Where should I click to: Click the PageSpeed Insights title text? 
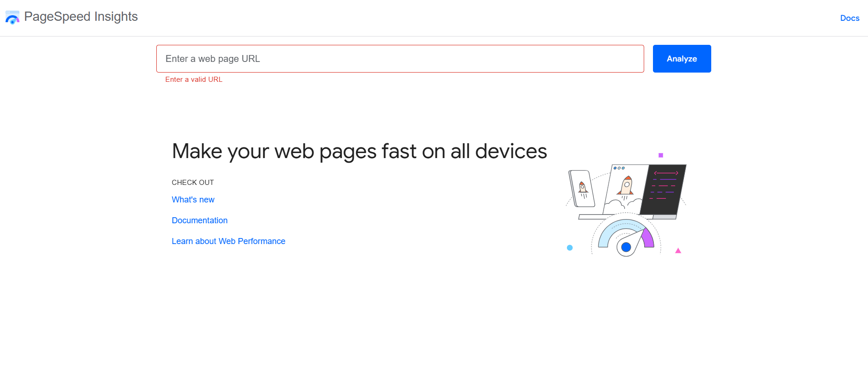coord(81,17)
